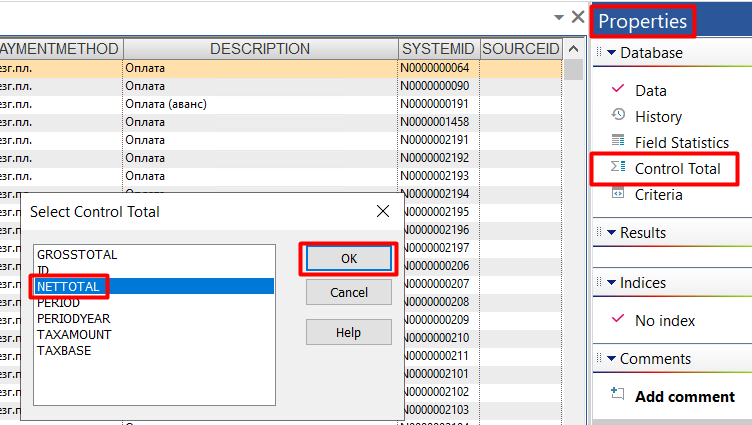The width and height of the screenshot is (752, 425).
Task: Select the No index option
Action: [x=665, y=320]
